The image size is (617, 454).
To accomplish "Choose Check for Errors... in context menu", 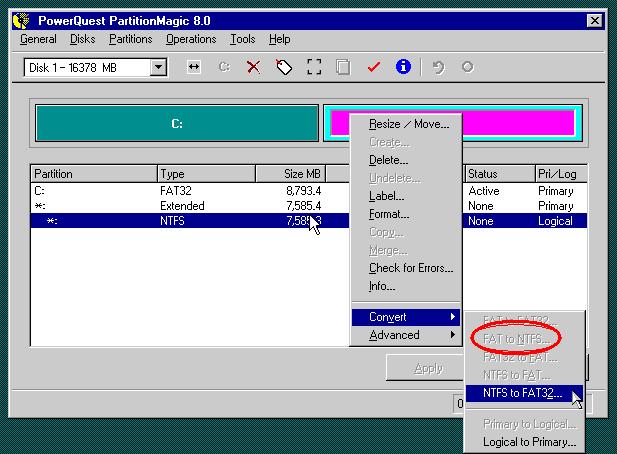I will pyautogui.click(x=406, y=268).
